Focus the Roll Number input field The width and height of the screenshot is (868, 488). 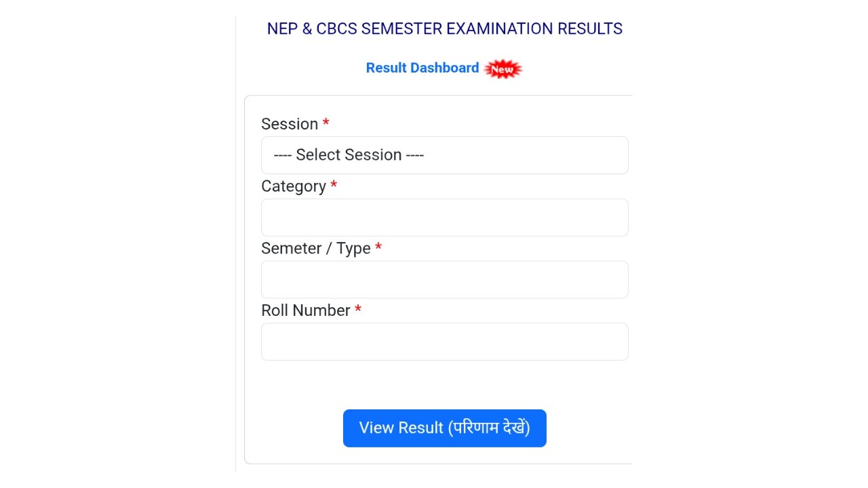coord(444,342)
